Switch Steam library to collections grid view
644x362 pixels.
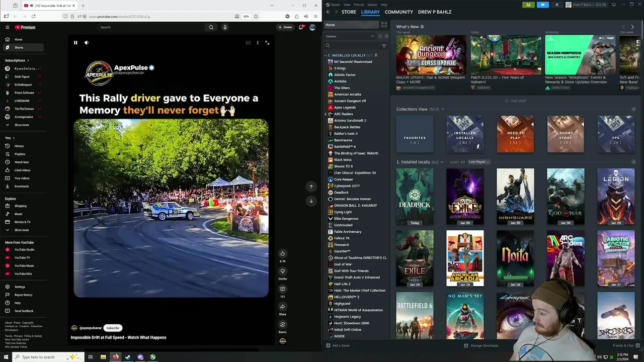(384, 25)
